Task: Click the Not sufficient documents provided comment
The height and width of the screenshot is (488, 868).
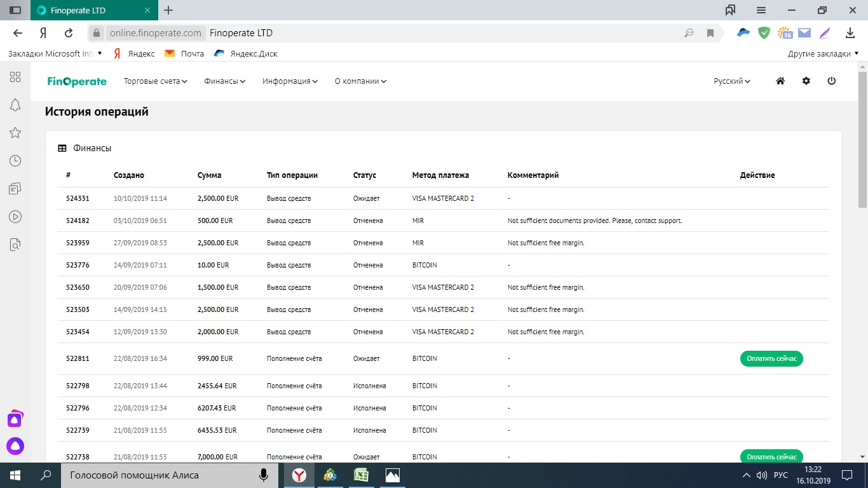Action: coord(595,220)
